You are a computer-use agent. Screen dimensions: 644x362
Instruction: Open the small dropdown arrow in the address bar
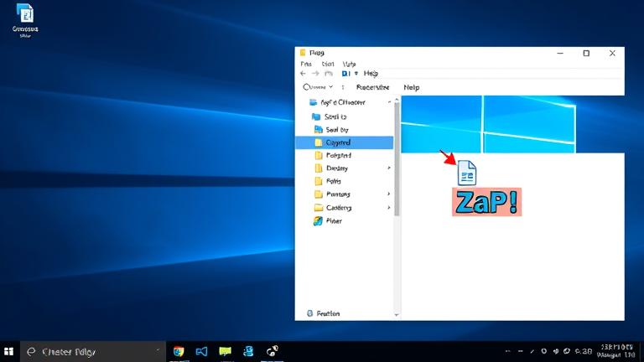pos(356,74)
